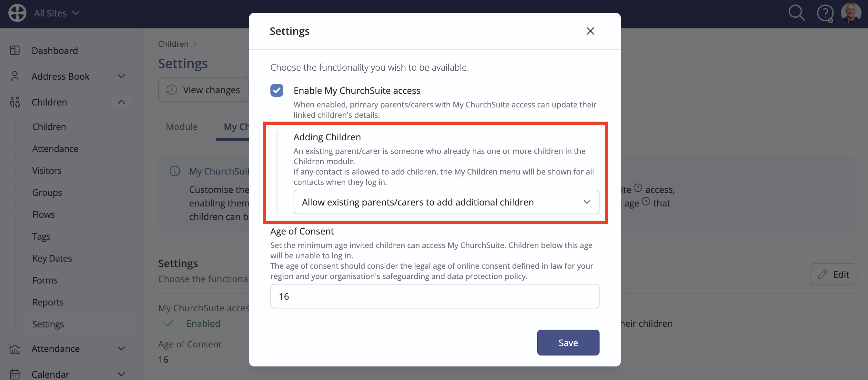The height and width of the screenshot is (380, 868).
Task: Click the View changes button
Action: pos(203,90)
